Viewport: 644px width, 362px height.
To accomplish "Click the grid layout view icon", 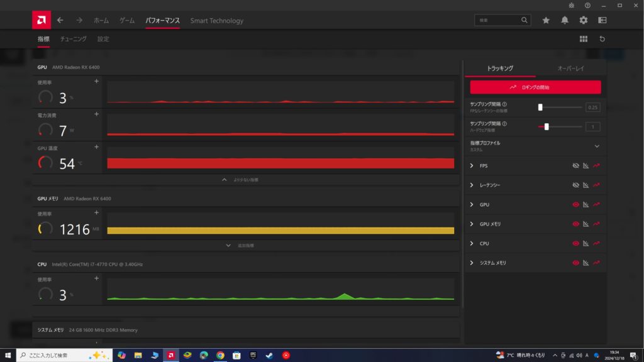I will pyautogui.click(x=584, y=39).
